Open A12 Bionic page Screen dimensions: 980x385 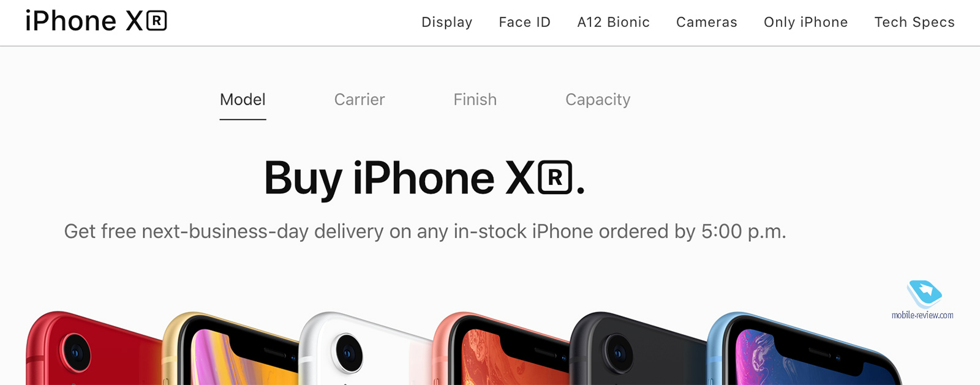click(613, 22)
